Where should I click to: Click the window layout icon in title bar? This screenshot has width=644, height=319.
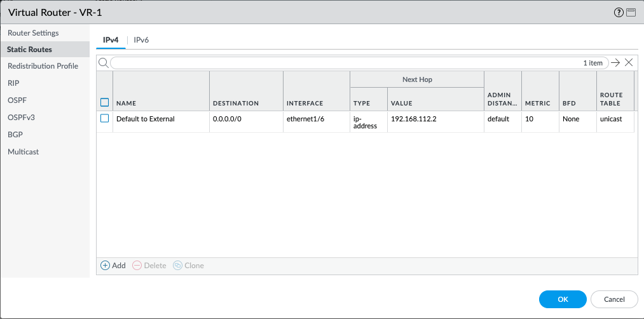point(631,12)
